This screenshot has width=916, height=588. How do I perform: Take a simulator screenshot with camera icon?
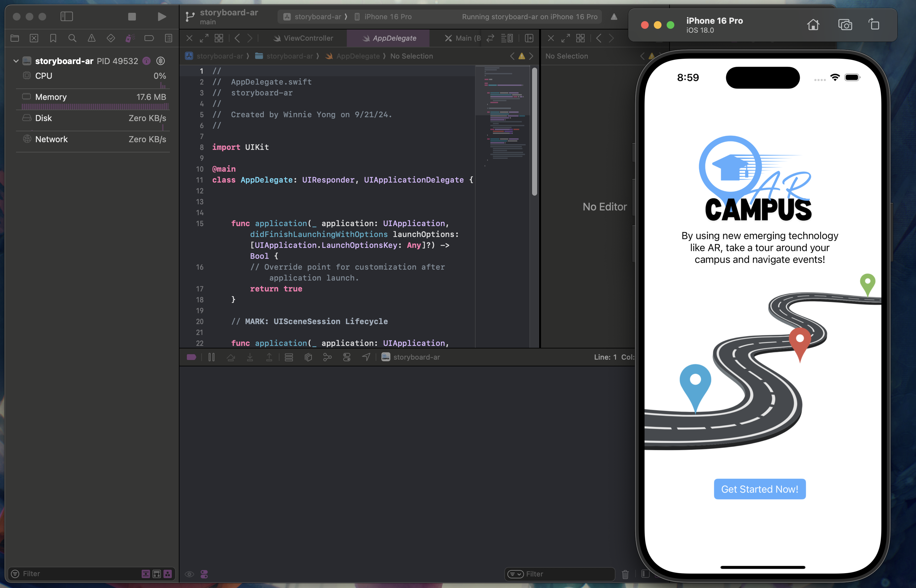(x=845, y=25)
